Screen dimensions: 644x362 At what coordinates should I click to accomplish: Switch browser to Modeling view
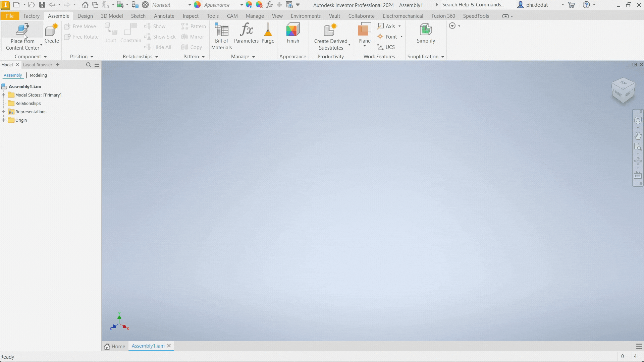38,75
